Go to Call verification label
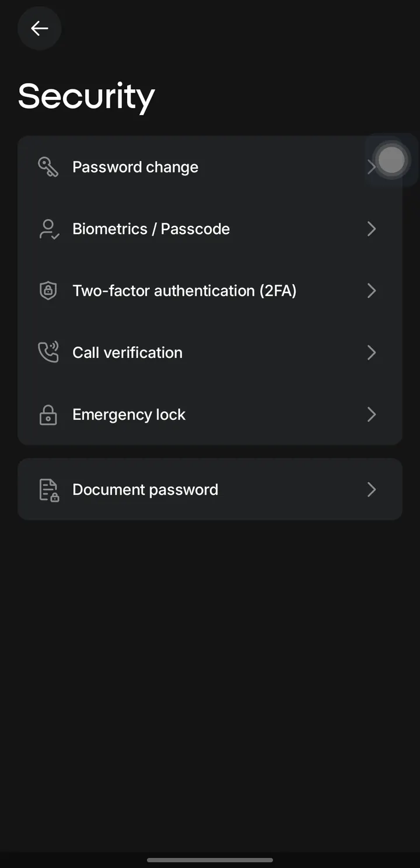Viewport: 420px width, 868px height. (127, 353)
